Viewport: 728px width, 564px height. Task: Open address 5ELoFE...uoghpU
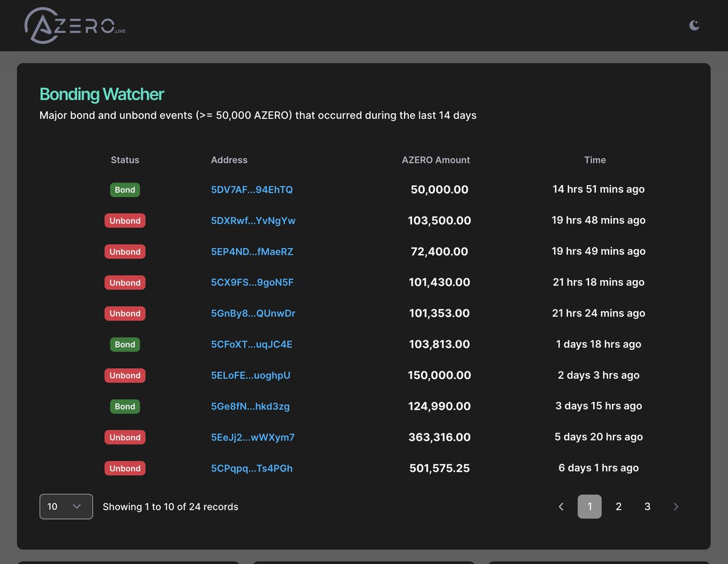[251, 375]
